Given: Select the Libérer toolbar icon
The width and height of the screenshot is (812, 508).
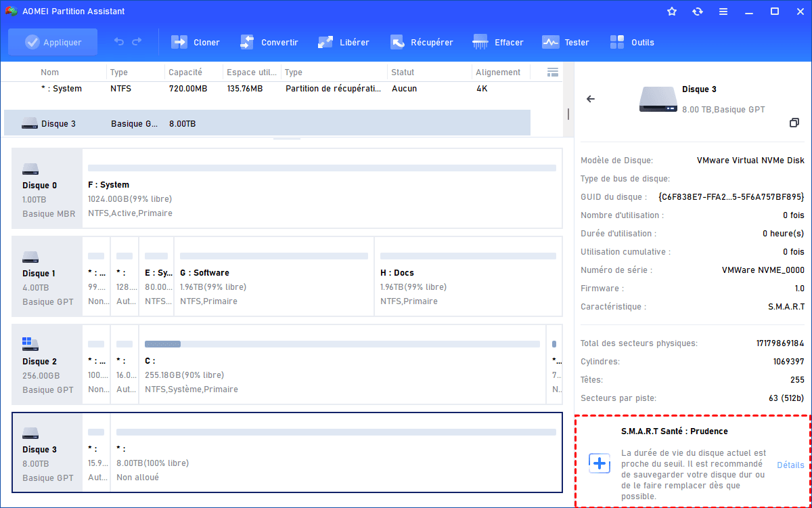Looking at the screenshot, I should click(326, 42).
